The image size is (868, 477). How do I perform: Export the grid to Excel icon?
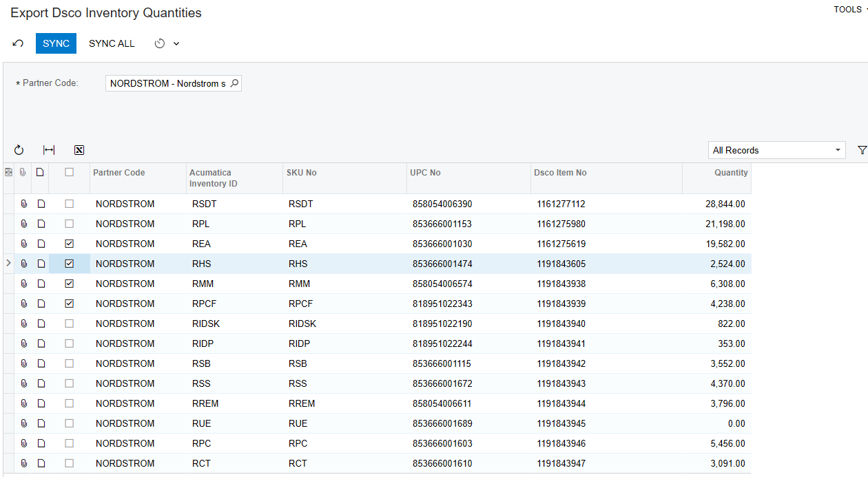pyautogui.click(x=79, y=150)
